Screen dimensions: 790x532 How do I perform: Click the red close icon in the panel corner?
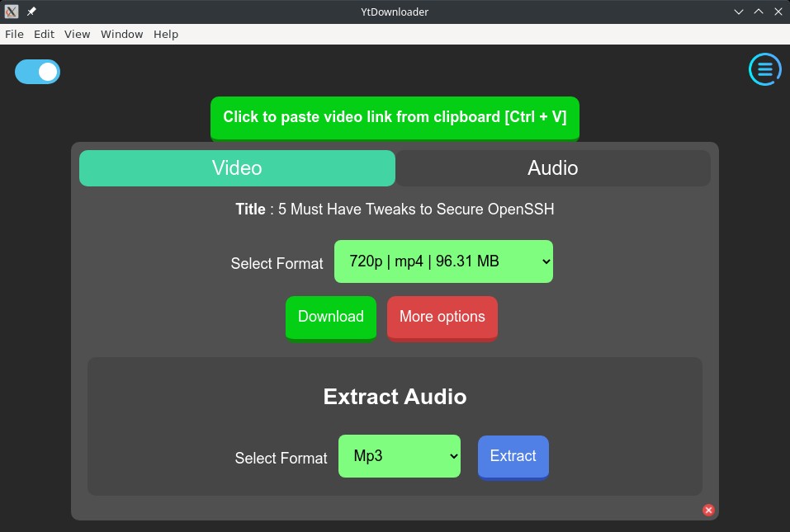pos(708,510)
